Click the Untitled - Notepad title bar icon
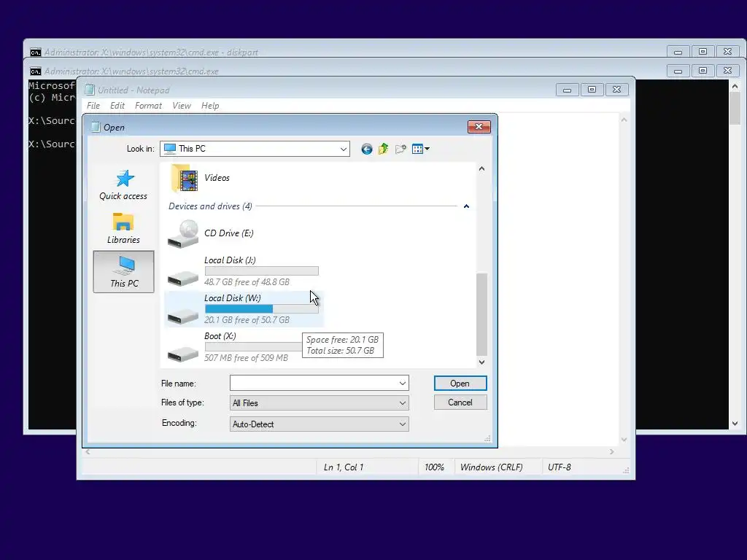747x560 pixels. (x=90, y=90)
